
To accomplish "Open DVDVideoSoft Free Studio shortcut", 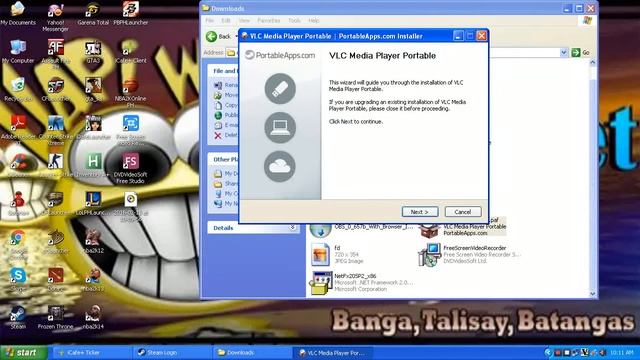I will click(x=131, y=168).
